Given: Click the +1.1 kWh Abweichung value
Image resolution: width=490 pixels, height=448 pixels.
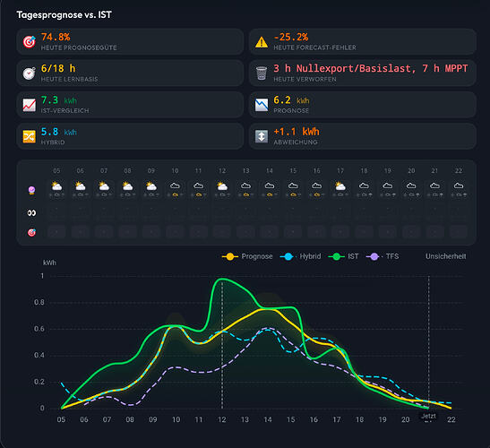Looking at the screenshot, I should coord(297,132).
